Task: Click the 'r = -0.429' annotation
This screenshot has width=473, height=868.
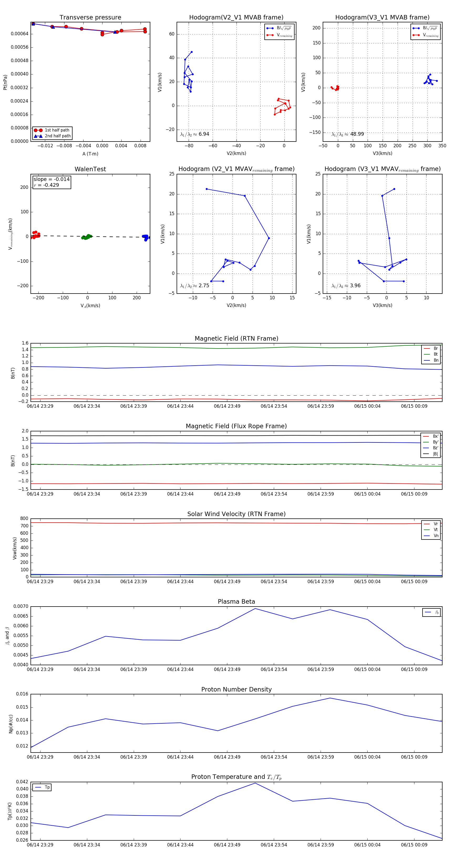Action: tap(47, 185)
